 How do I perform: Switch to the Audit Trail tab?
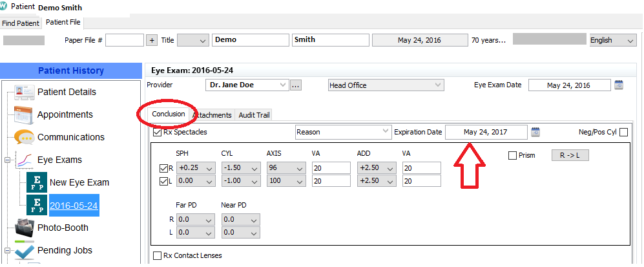point(254,115)
